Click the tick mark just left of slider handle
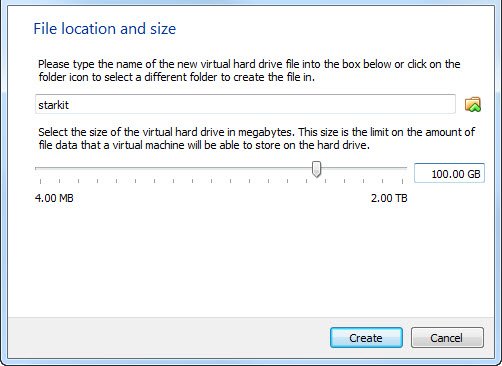The image size is (502, 366). coord(307,181)
